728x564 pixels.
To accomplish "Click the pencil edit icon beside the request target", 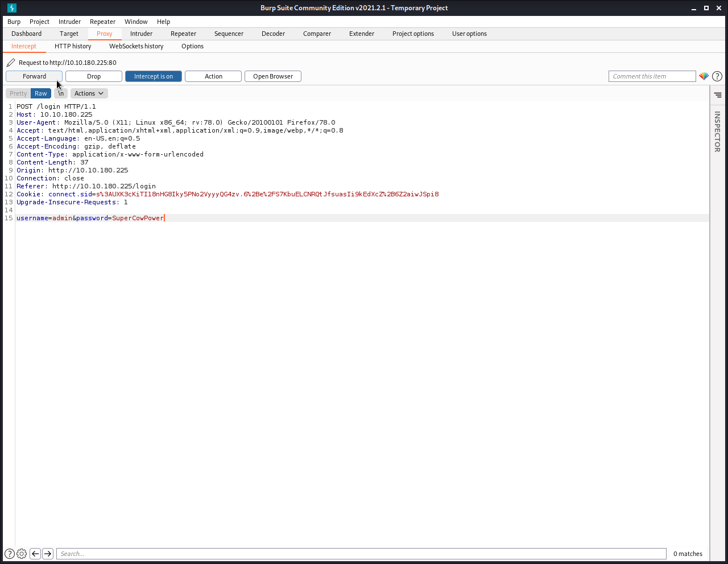I will click(11, 63).
